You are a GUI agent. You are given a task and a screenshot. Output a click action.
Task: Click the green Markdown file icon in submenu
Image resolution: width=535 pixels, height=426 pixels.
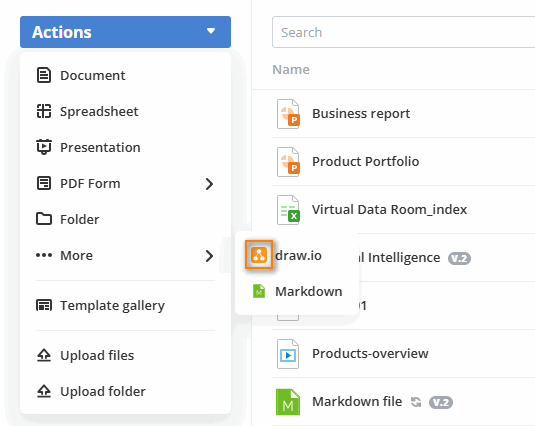click(x=259, y=291)
